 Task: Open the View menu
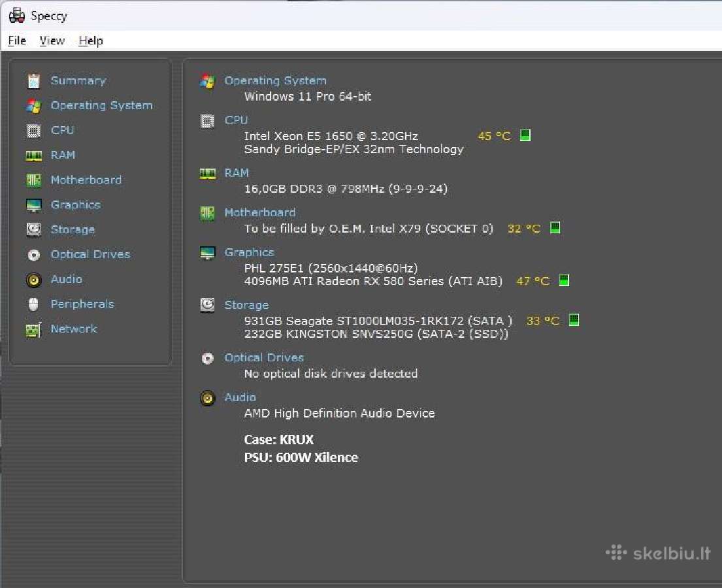coord(52,41)
